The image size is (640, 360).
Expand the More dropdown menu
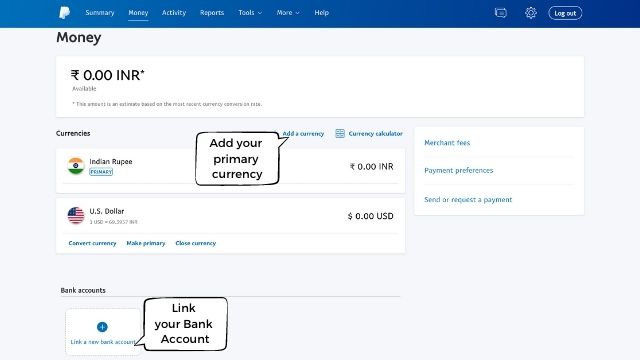click(x=288, y=13)
